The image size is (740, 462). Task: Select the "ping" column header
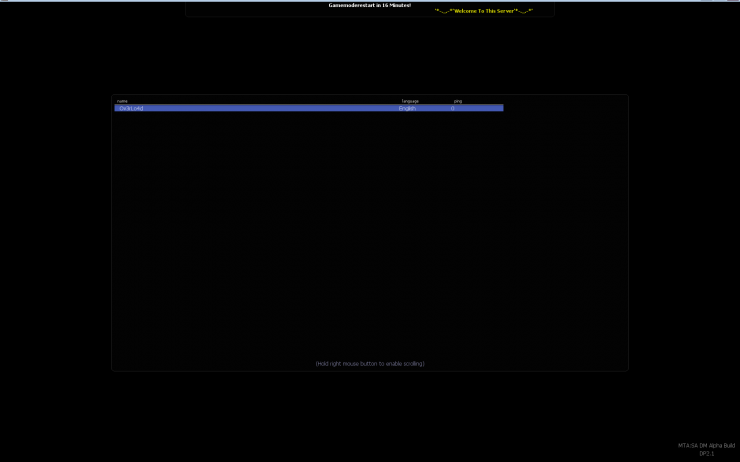(x=457, y=101)
